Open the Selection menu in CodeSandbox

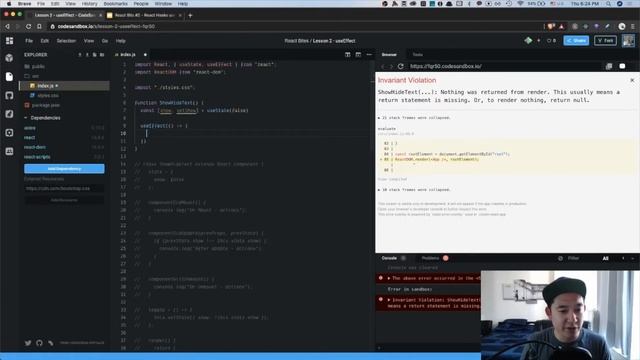tap(66, 41)
